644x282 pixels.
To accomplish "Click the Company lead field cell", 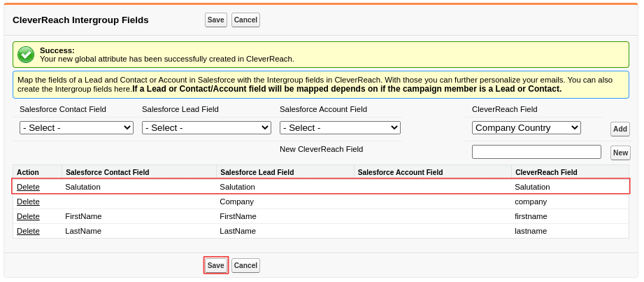I will click(236, 202).
